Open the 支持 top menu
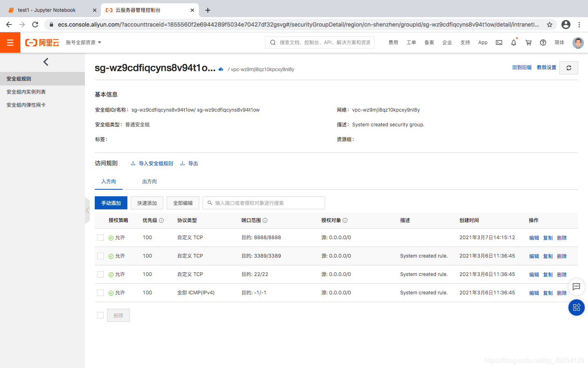 click(x=465, y=43)
